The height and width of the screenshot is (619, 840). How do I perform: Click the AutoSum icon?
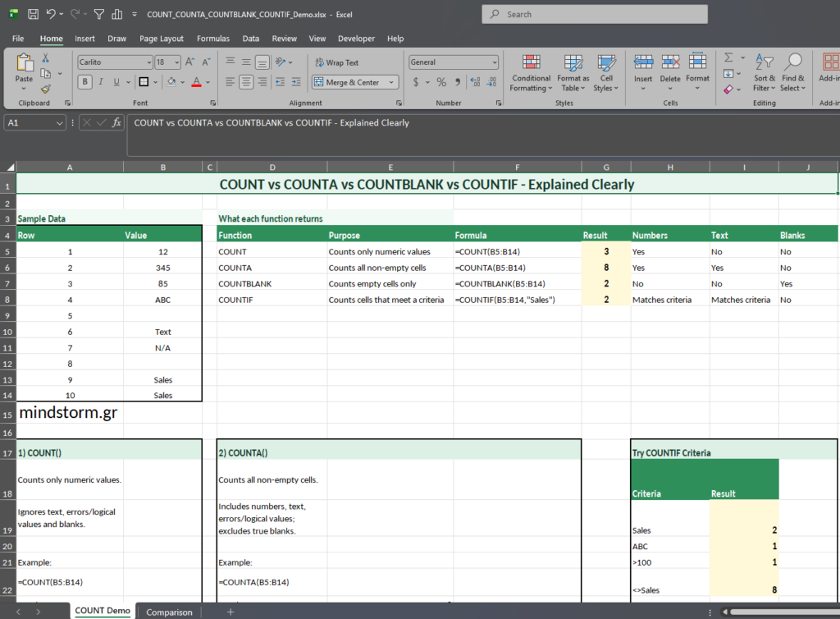(x=727, y=57)
